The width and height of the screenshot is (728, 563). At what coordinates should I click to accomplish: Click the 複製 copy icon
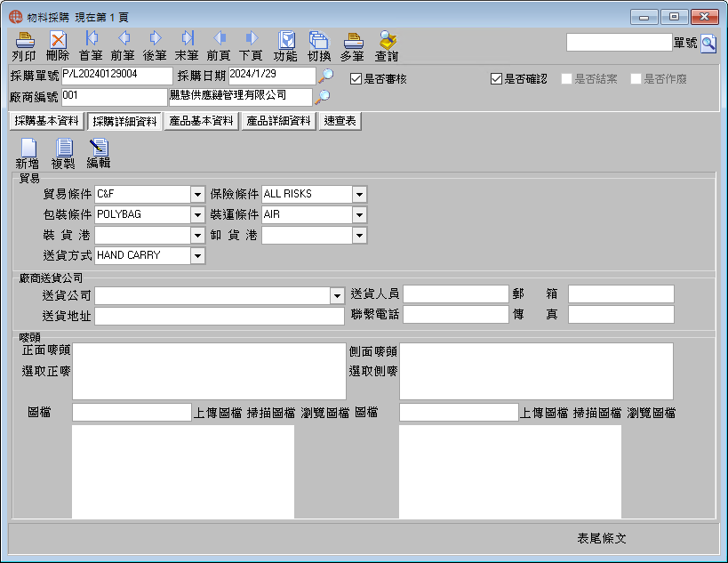pyautogui.click(x=64, y=148)
